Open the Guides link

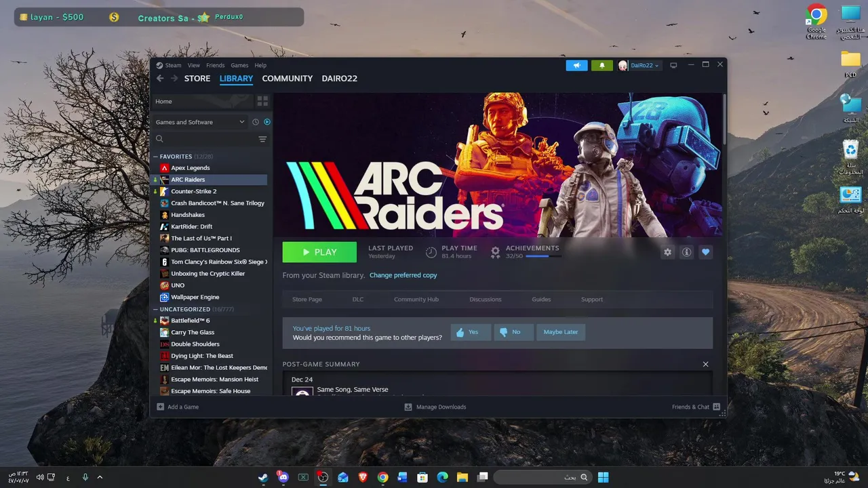point(541,299)
